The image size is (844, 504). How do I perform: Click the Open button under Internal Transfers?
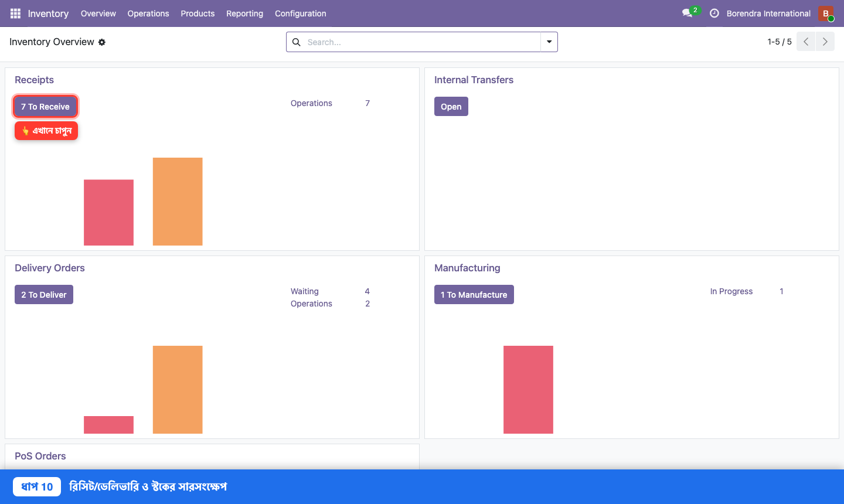coord(451,107)
